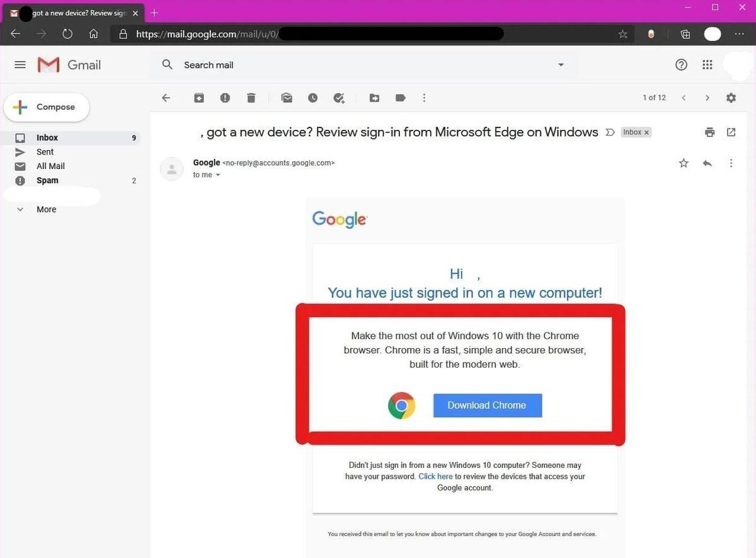Report this email as spam

[225, 98]
